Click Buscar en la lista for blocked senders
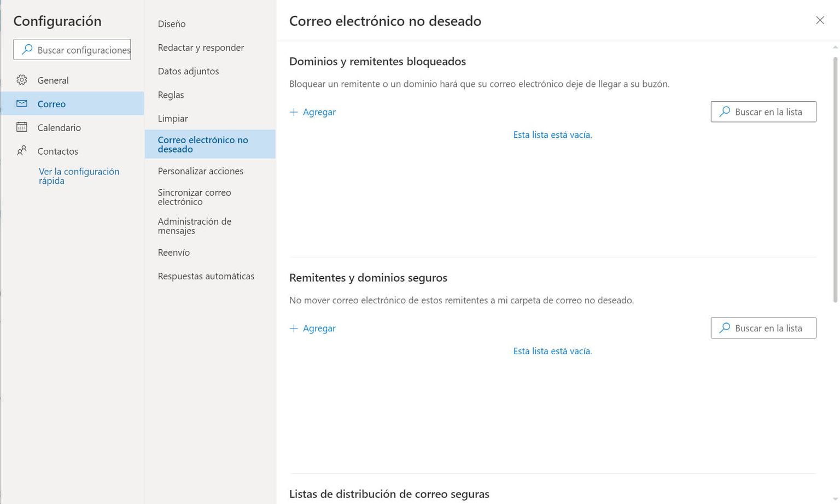Screen dimensions: 840x504 tap(763, 112)
